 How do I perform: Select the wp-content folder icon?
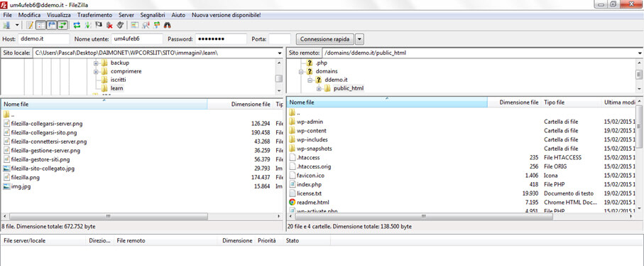coord(292,131)
